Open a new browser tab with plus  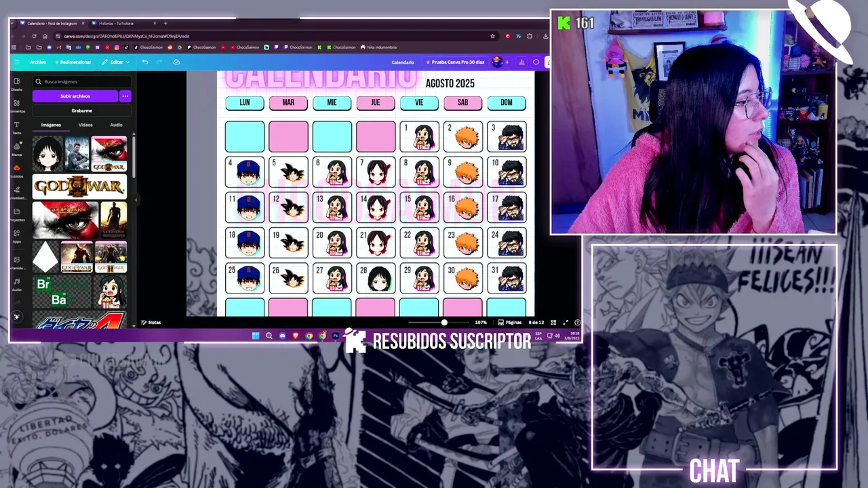click(x=165, y=24)
